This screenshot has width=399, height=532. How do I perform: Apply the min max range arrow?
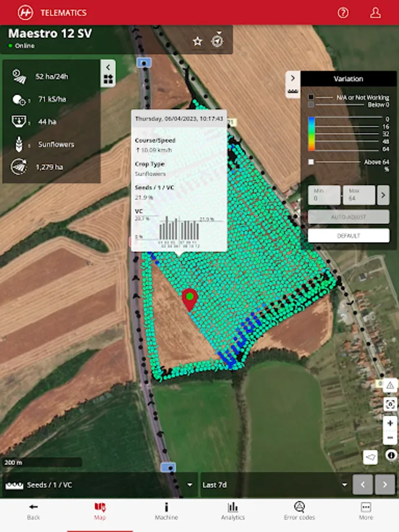tap(383, 195)
